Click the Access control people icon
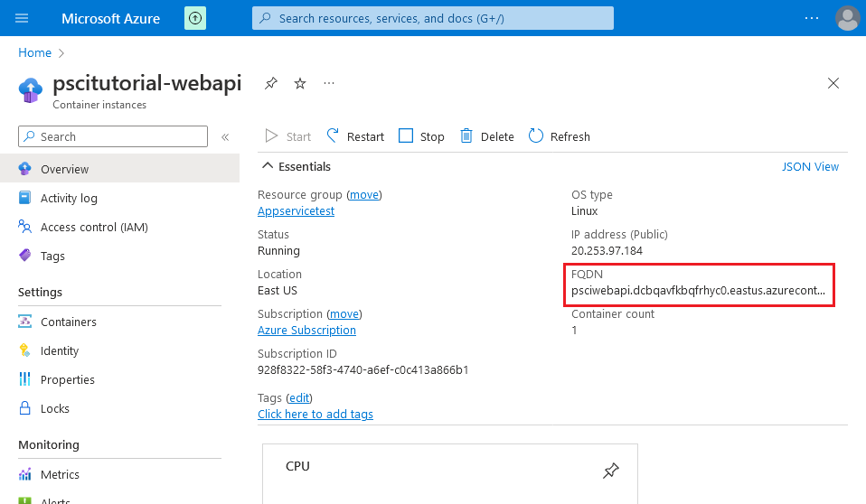The height and width of the screenshot is (504, 866). click(24, 227)
